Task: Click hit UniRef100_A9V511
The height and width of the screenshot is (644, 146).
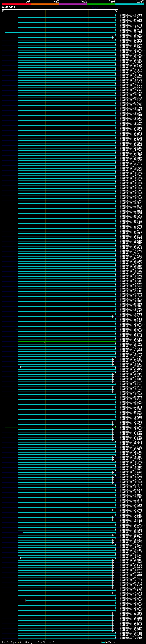Action: (x=131, y=371)
